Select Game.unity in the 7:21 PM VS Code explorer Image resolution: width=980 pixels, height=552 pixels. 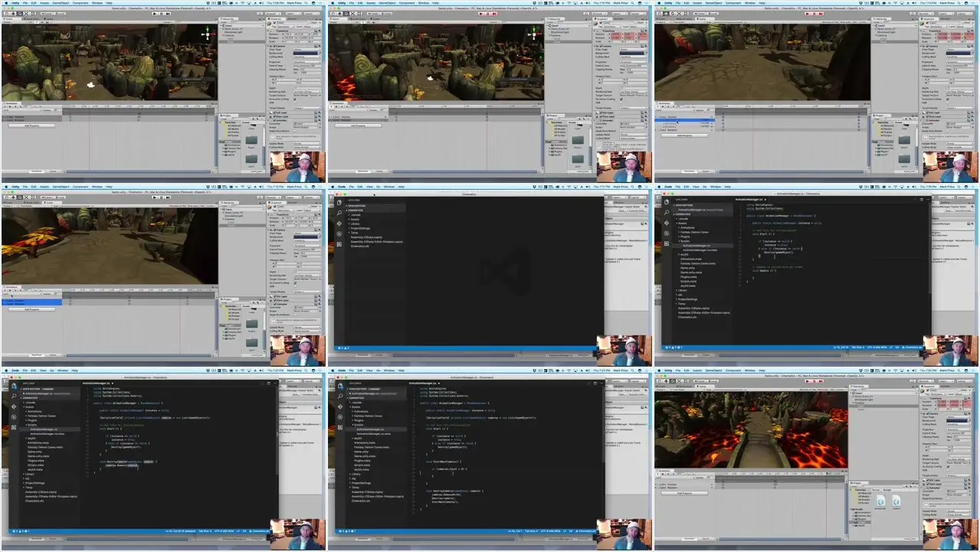[x=34, y=452]
